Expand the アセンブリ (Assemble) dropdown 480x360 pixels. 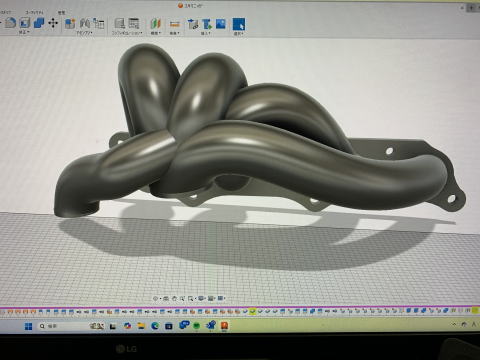point(84,33)
